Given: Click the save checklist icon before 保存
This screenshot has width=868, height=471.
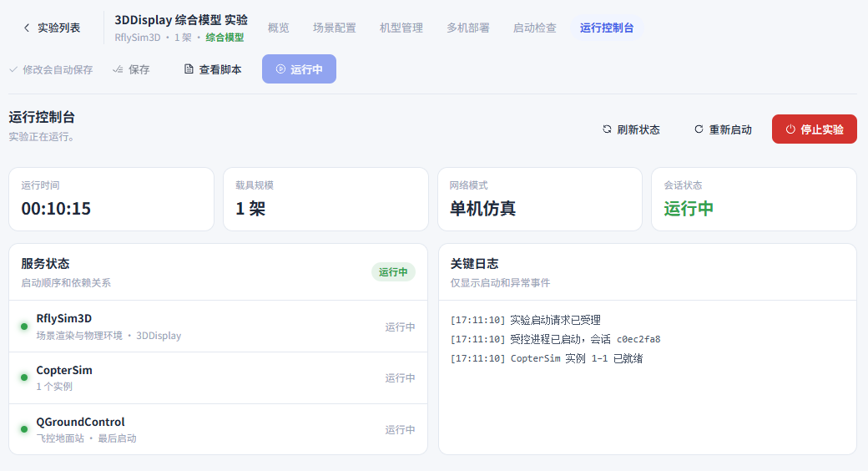Looking at the screenshot, I should [118, 70].
